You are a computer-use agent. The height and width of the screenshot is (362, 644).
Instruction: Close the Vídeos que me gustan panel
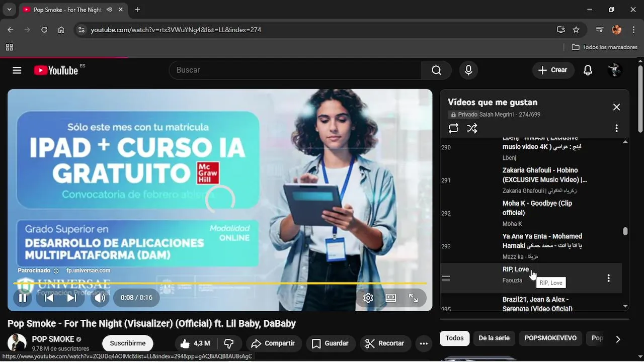click(x=616, y=107)
